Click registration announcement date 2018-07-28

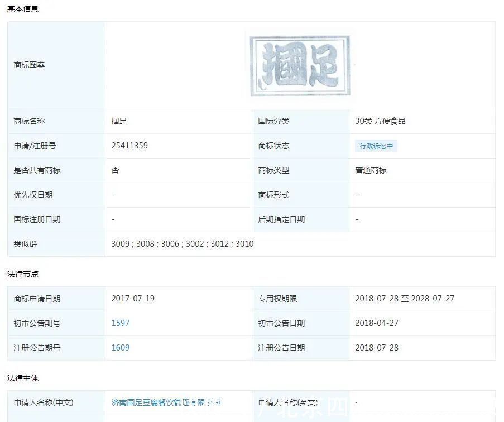coord(377,347)
